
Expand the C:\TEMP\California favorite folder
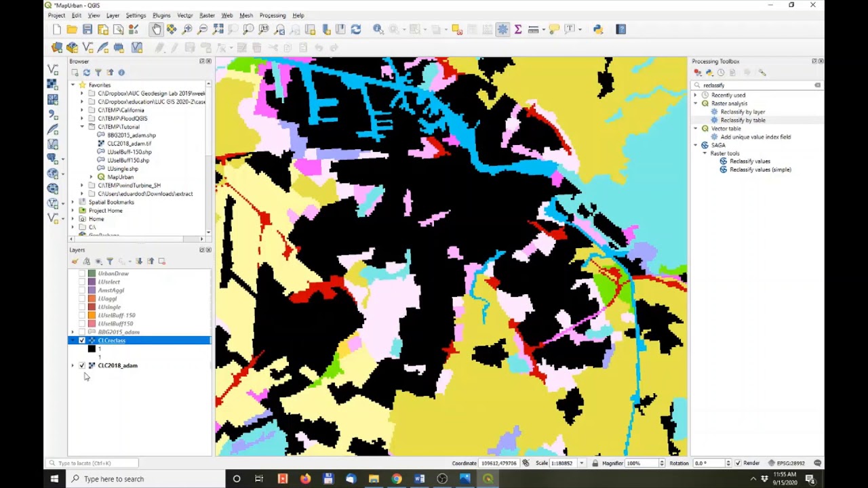click(82, 110)
